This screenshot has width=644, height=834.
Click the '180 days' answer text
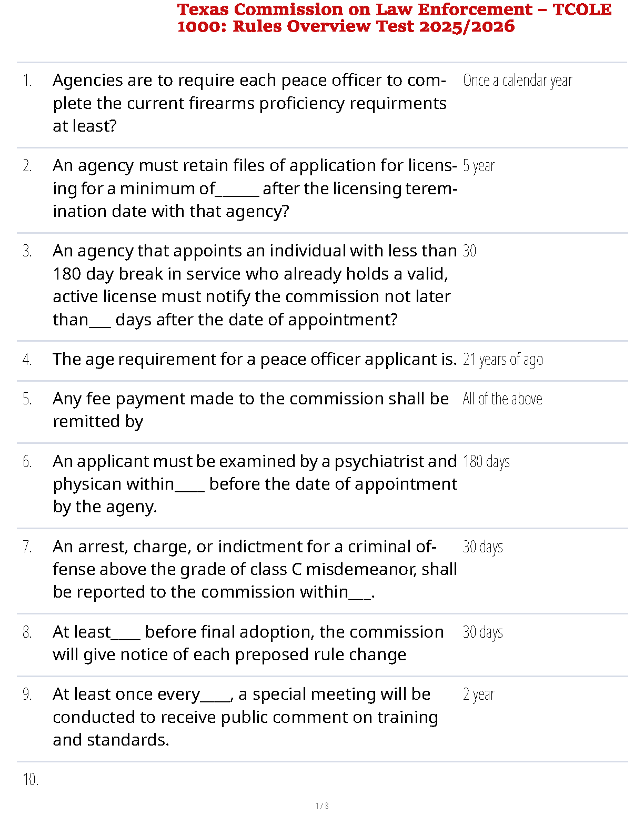pos(487,462)
